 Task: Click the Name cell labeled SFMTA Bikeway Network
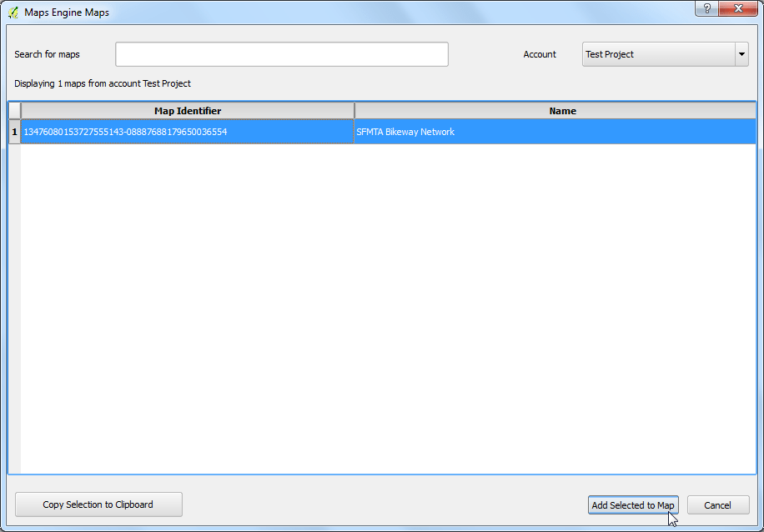click(x=405, y=131)
